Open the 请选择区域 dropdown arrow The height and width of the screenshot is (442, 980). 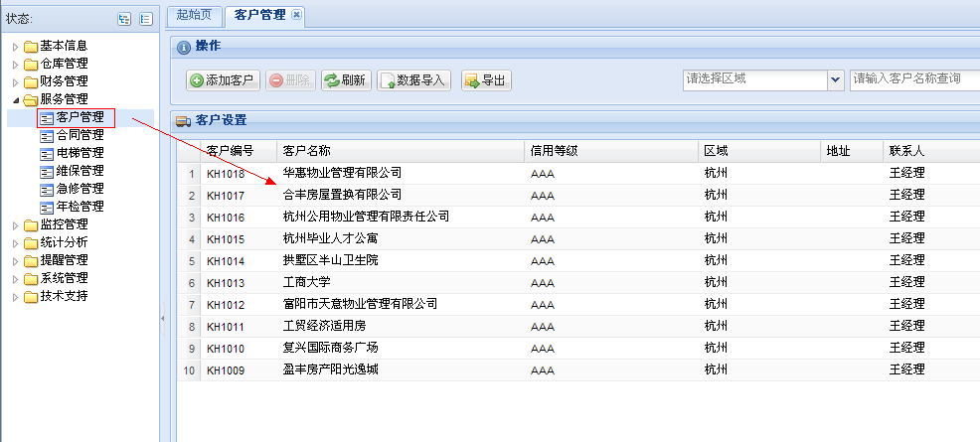pyautogui.click(x=836, y=79)
